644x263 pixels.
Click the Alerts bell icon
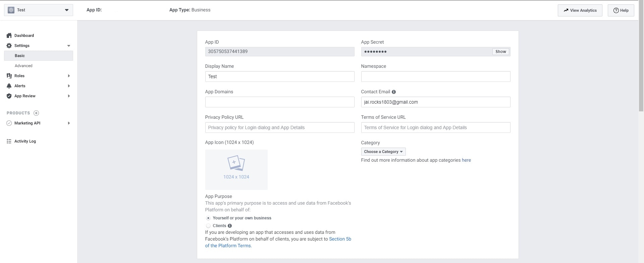click(9, 86)
